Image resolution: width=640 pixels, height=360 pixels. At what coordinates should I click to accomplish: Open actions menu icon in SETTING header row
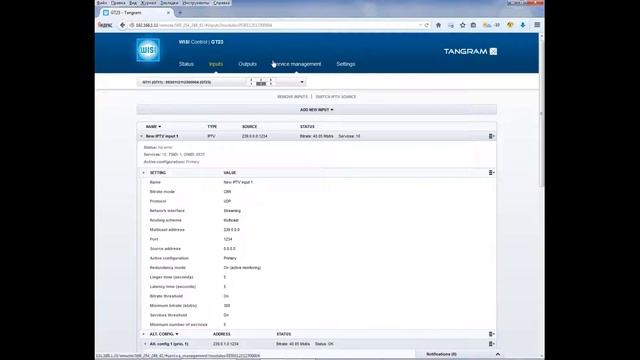[x=491, y=173]
